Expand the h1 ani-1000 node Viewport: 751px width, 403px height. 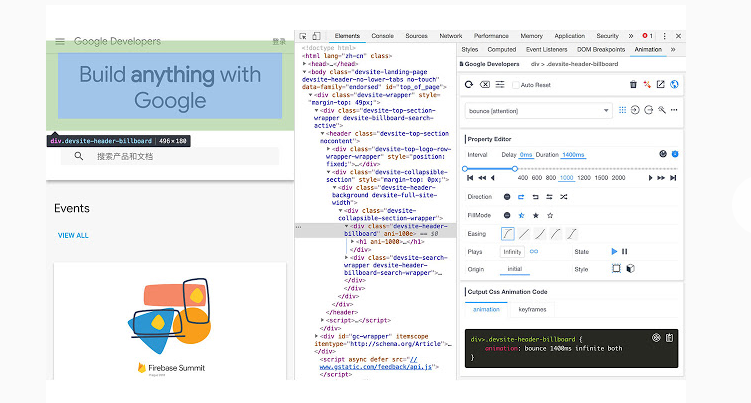pyautogui.click(x=353, y=242)
